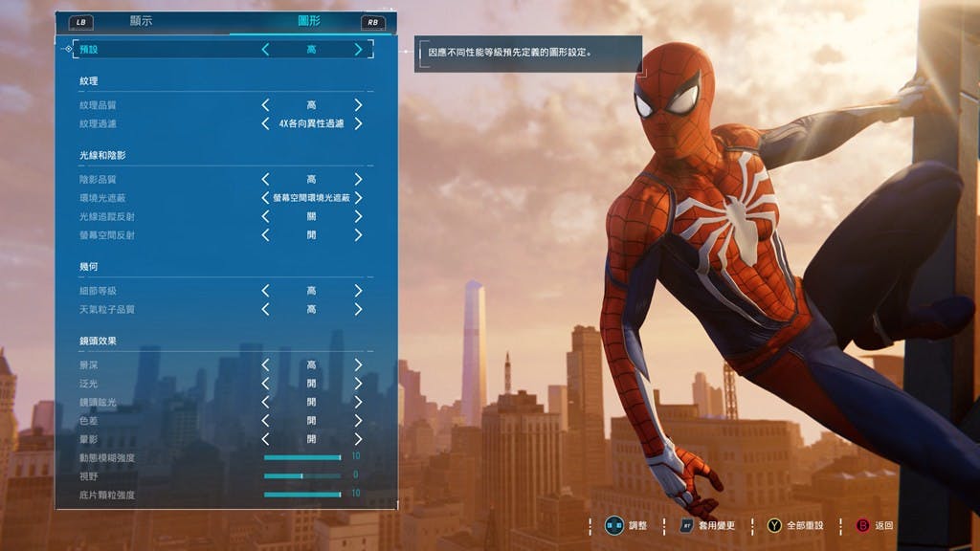Screen dimensions: 980x551
Task: Click the 螢幕空間環境光遮蔽 value
Action: pos(311,198)
